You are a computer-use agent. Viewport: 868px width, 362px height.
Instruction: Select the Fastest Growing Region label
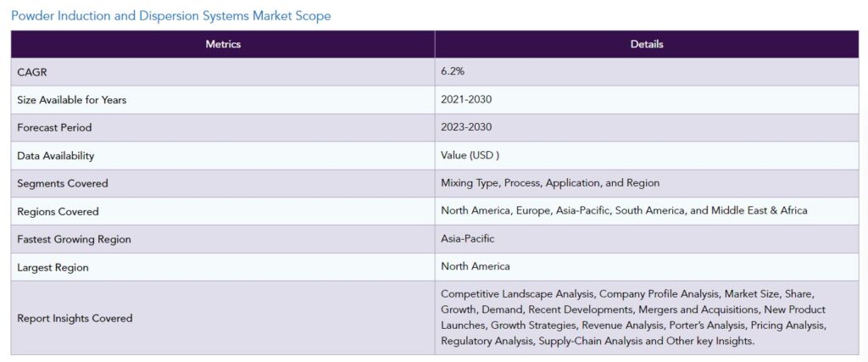click(75, 240)
